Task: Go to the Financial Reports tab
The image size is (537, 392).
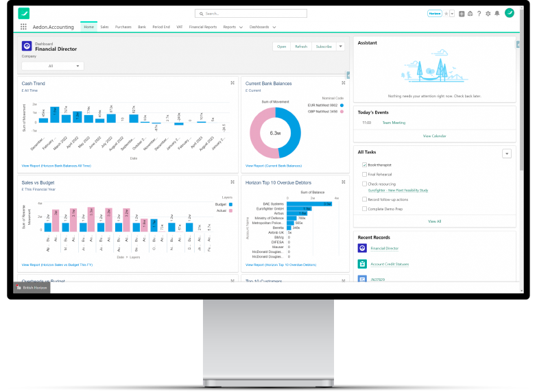Action: pyautogui.click(x=203, y=27)
